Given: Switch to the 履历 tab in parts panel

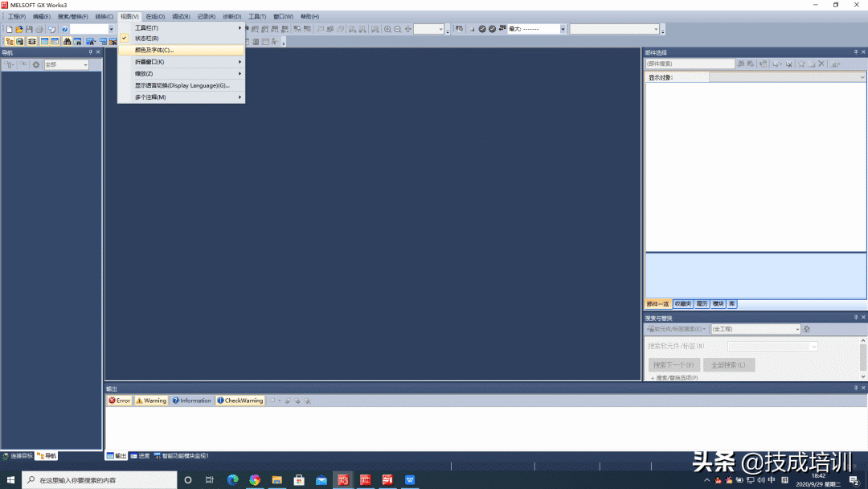Looking at the screenshot, I should [x=702, y=304].
